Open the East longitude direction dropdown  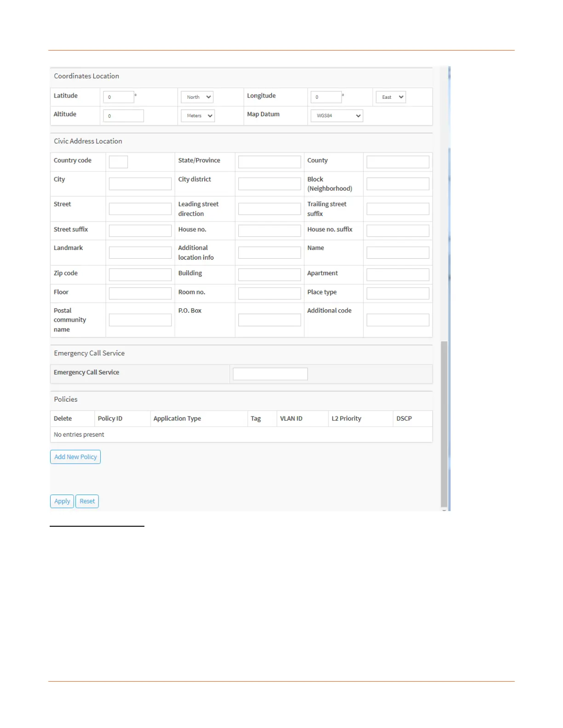(391, 97)
